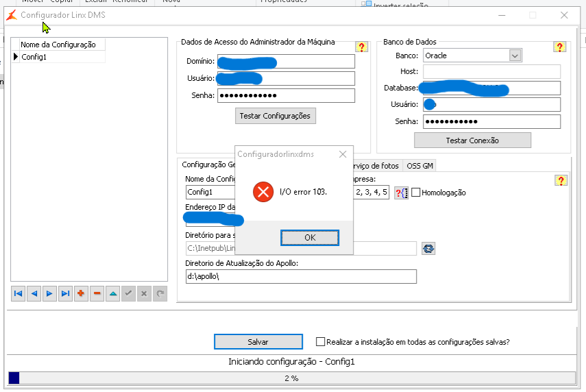Go to next configuration record
This screenshot has height=392, width=586.
click(x=49, y=294)
